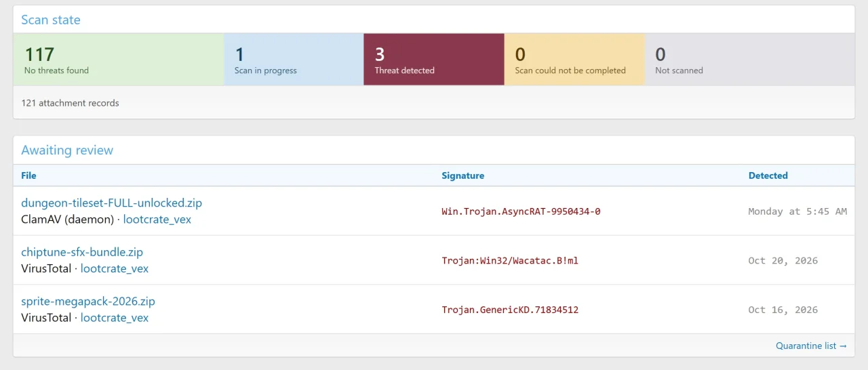Screen dimensions: 868x370
Task: Select signature Trojan.GenericKD.71834512
Action: click(510, 310)
